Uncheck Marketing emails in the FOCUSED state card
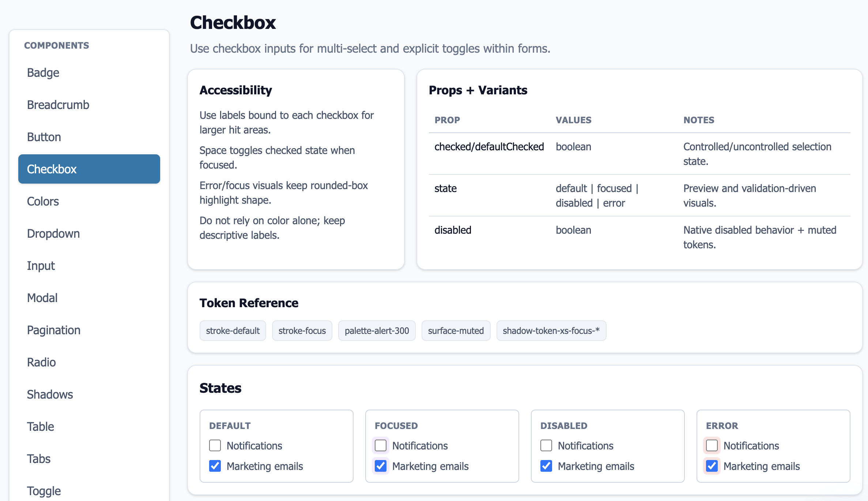 click(x=380, y=466)
